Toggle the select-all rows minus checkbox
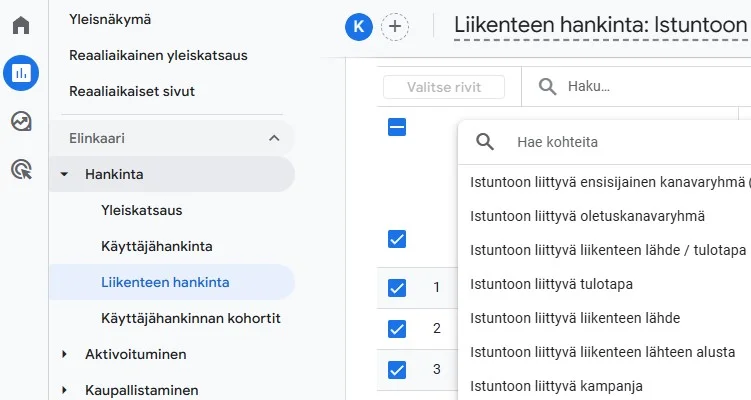751x400 pixels. tap(397, 127)
